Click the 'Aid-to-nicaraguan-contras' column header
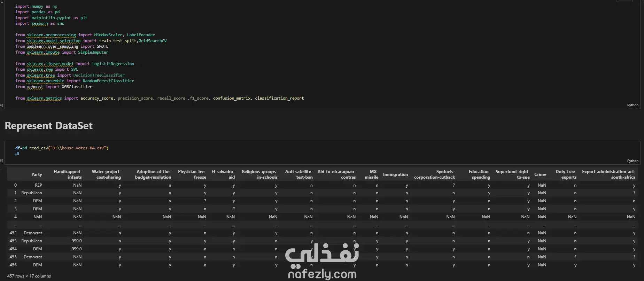The height and width of the screenshot is (281, 644). [x=336, y=174]
